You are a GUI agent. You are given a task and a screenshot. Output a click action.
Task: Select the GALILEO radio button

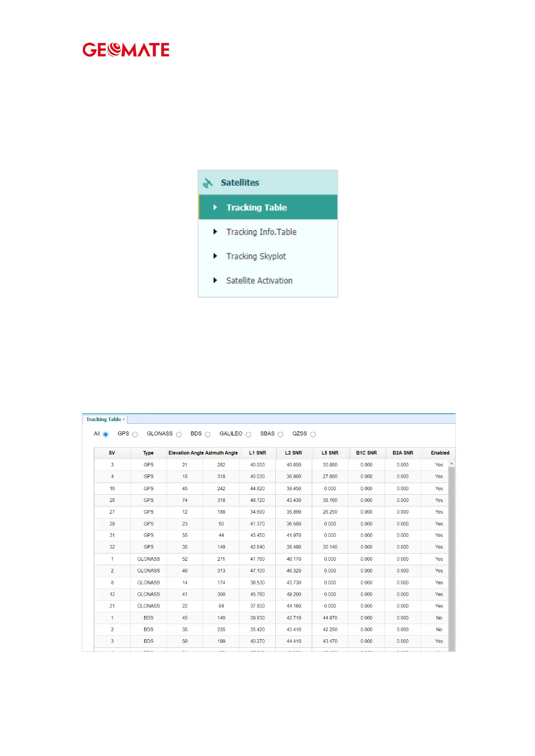pos(248,434)
